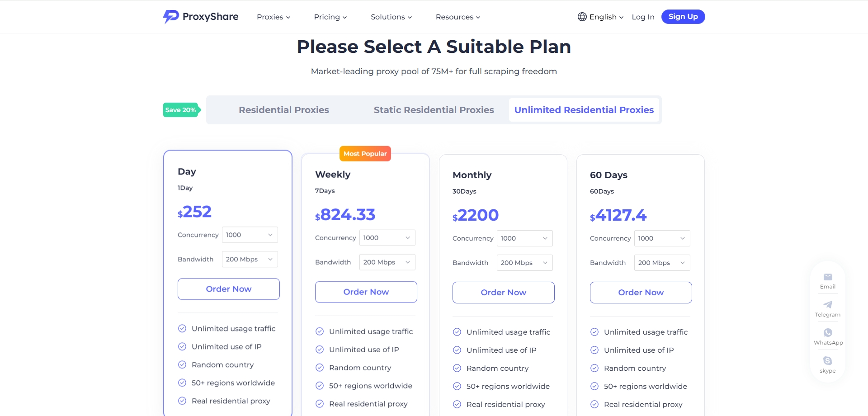Click the Most Popular badge
The height and width of the screenshot is (416, 868).
(x=365, y=154)
